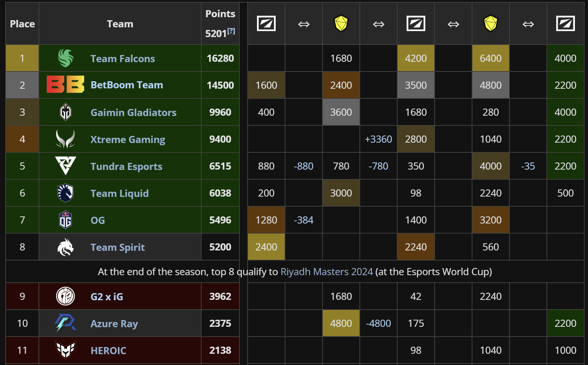
Task: Click the BetBoom Team BB logo
Action: tap(65, 85)
